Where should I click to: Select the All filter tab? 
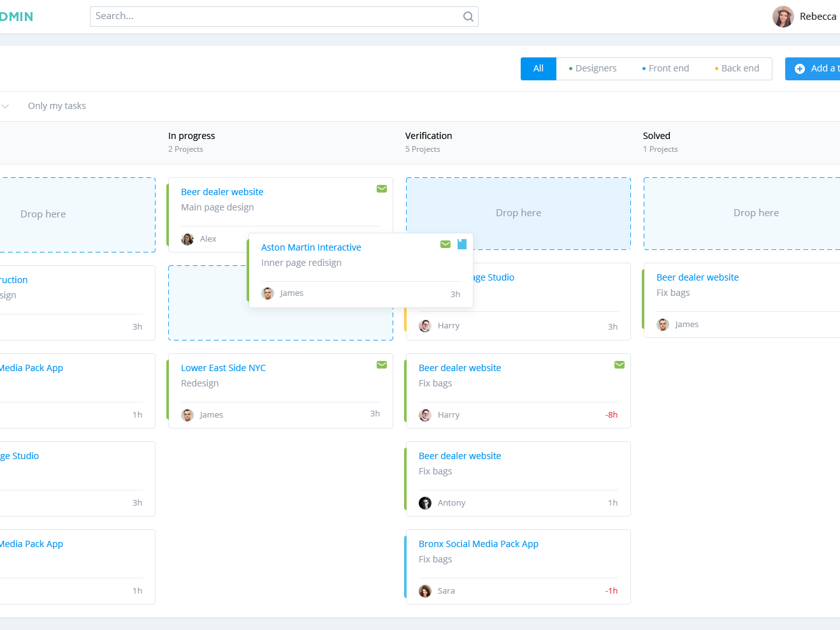[x=538, y=69]
